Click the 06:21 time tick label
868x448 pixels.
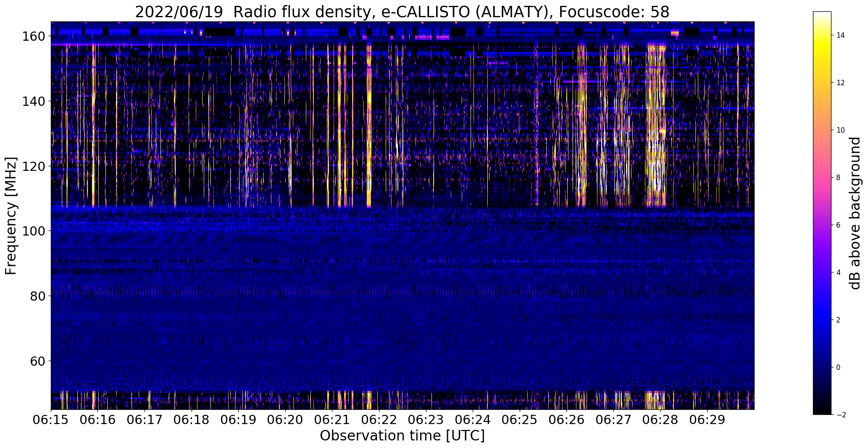pyautogui.click(x=332, y=419)
